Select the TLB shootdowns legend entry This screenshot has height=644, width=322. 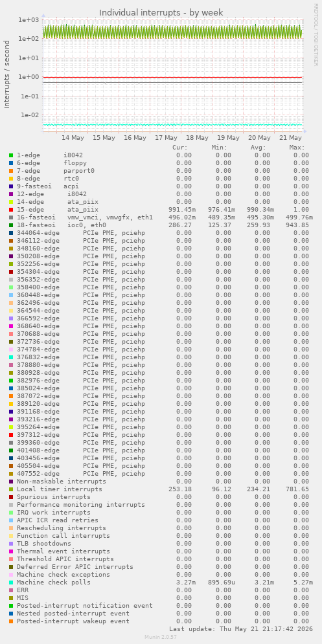click(x=45, y=544)
